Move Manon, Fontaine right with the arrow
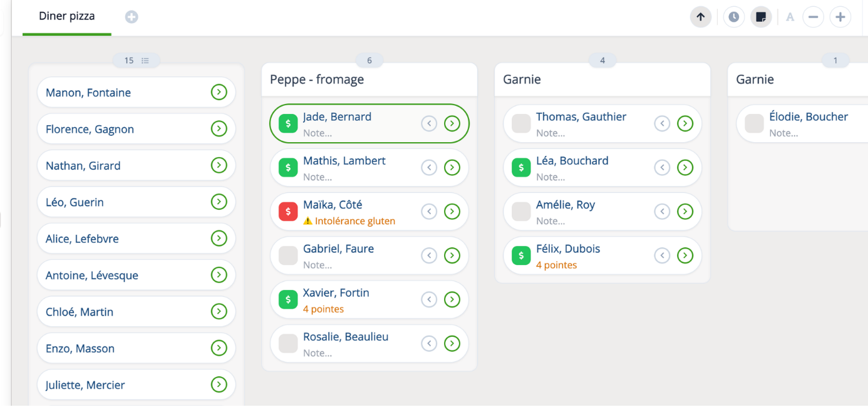Image resolution: width=868 pixels, height=407 pixels. [219, 92]
